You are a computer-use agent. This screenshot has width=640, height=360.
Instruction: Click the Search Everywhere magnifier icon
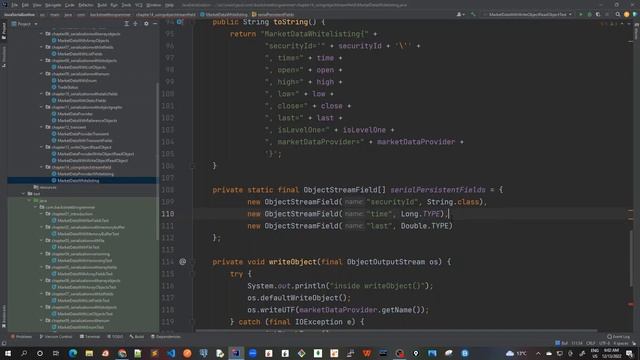click(618, 14)
